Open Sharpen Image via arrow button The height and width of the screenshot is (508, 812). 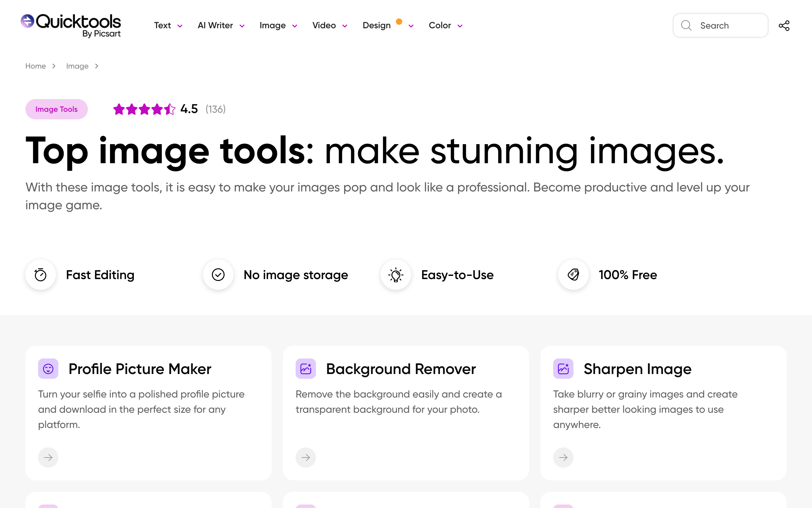563,457
